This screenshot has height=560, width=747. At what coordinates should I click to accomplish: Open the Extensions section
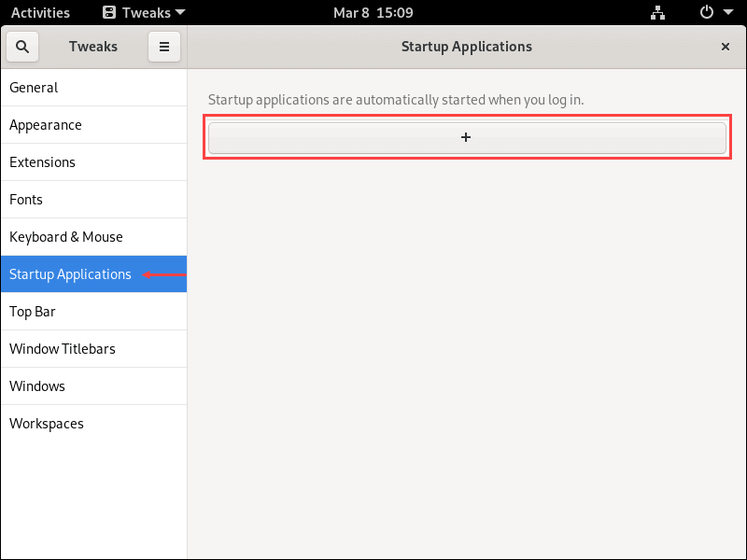coord(94,162)
